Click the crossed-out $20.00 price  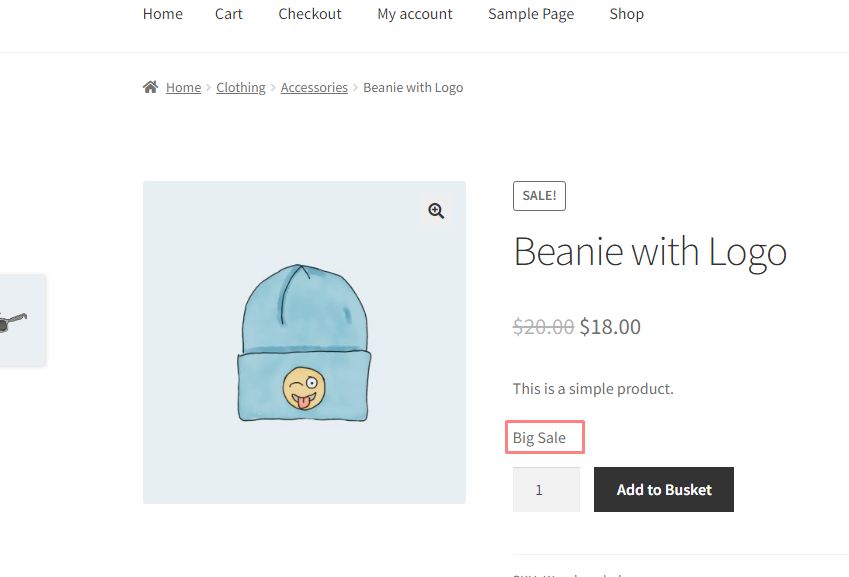543,327
